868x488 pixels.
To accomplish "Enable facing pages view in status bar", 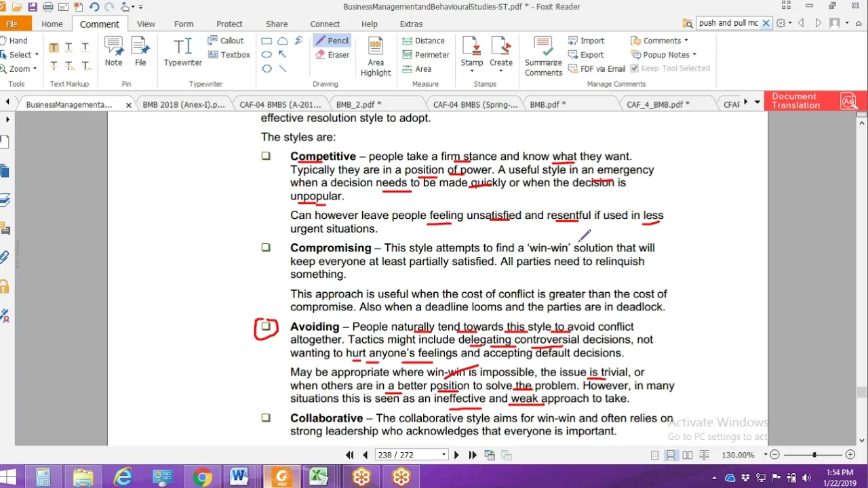I will click(x=688, y=455).
